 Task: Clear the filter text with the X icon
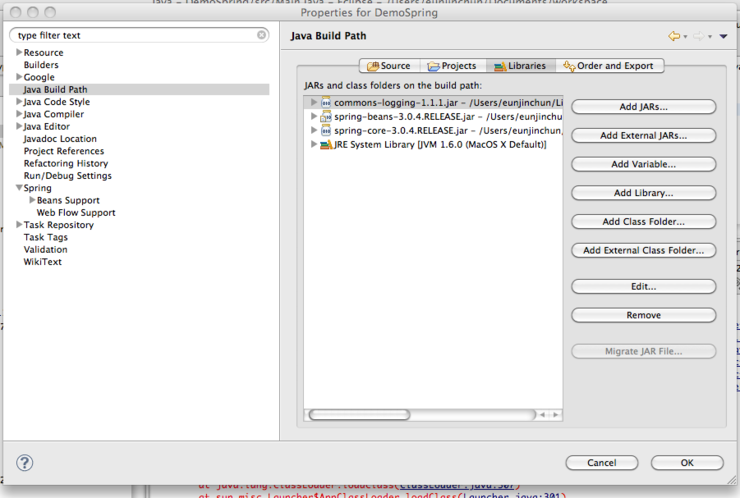point(262,35)
